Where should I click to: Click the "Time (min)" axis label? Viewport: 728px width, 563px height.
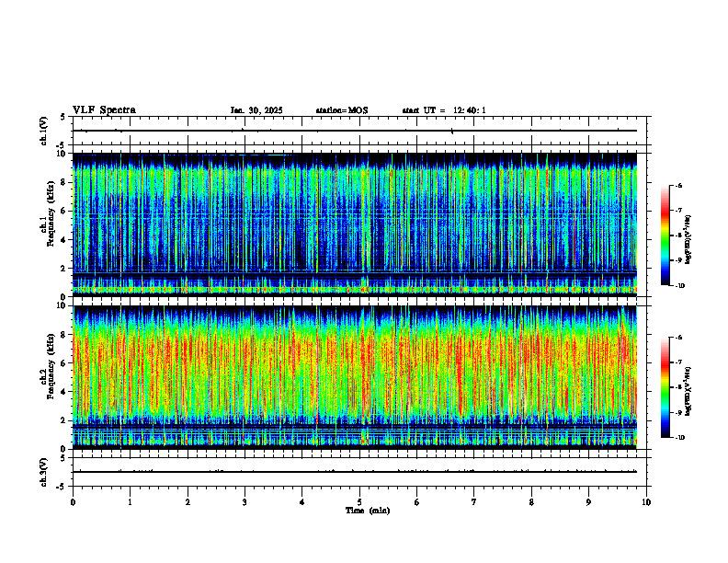point(368,511)
